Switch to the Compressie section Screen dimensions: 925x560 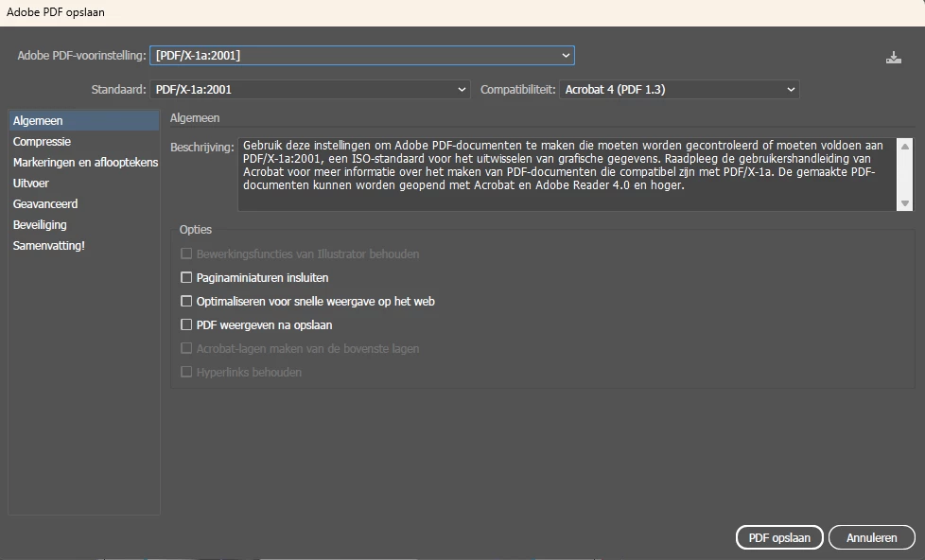pyautogui.click(x=42, y=142)
